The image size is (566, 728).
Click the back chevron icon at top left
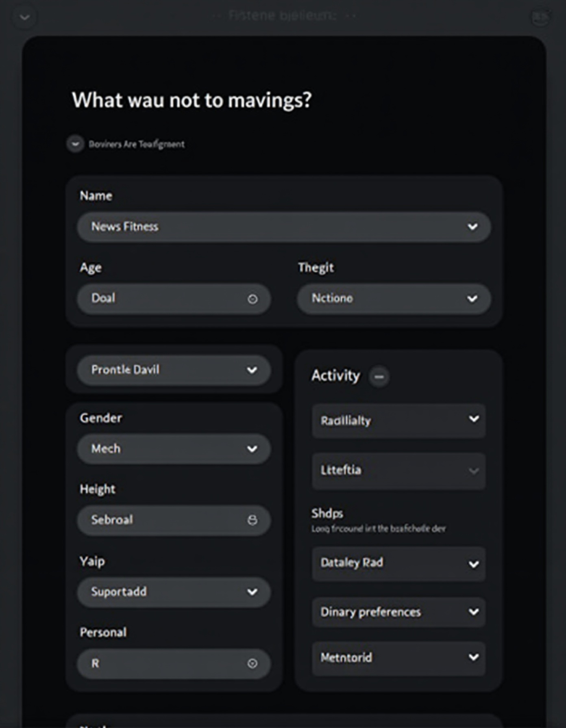pyautogui.click(x=24, y=17)
